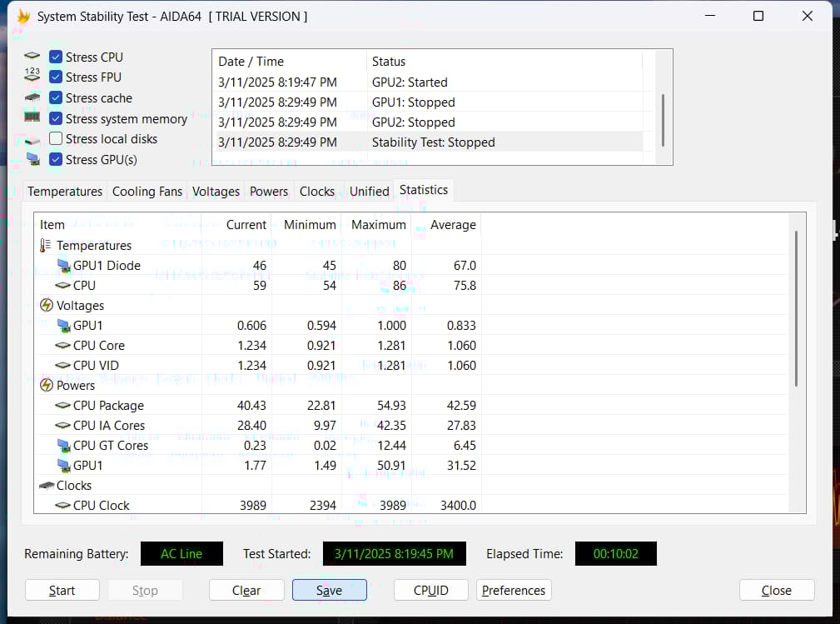
Task: Click the CPU Package chip icon
Action: pyautogui.click(x=63, y=406)
